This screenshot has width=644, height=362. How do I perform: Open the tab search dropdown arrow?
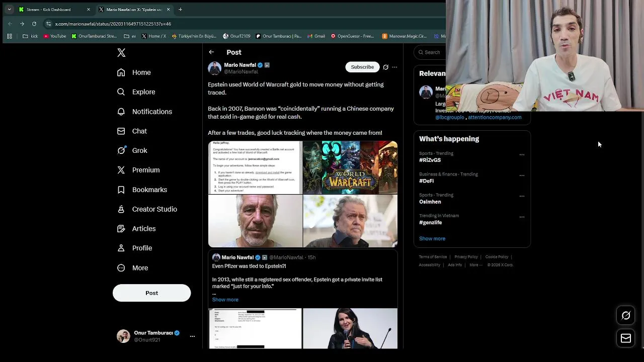(x=9, y=10)
